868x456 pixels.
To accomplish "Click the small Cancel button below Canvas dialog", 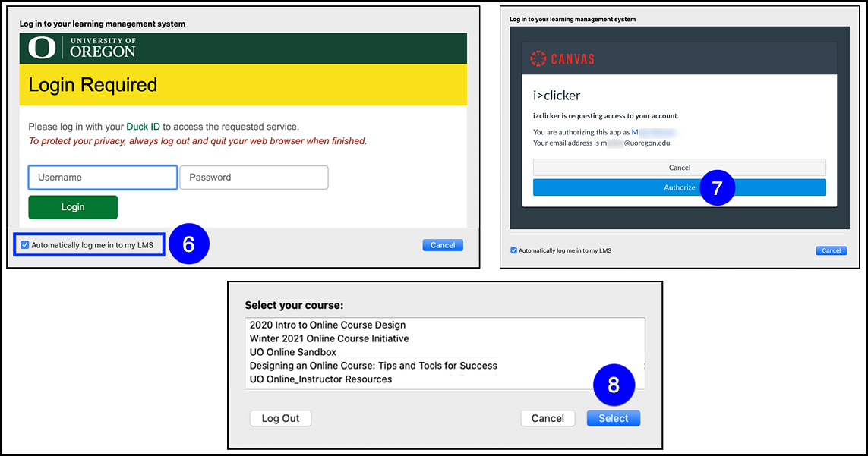I will pyautogui.click(x=831, y=250).
